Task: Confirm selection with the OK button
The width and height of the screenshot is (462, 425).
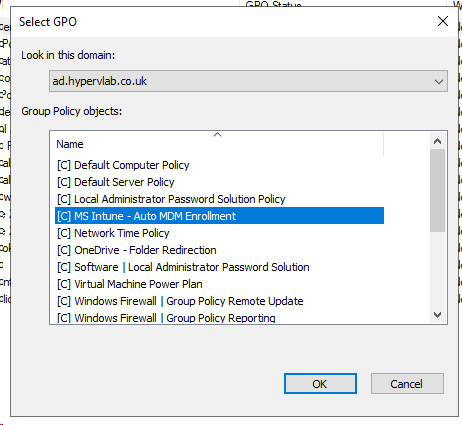Action: pos(320,384)
